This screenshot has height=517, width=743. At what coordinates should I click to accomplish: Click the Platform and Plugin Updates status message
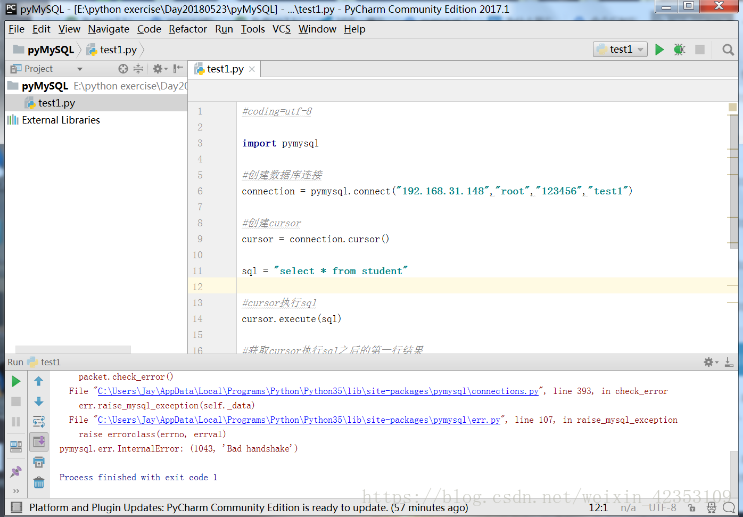[x=249, y=508]
